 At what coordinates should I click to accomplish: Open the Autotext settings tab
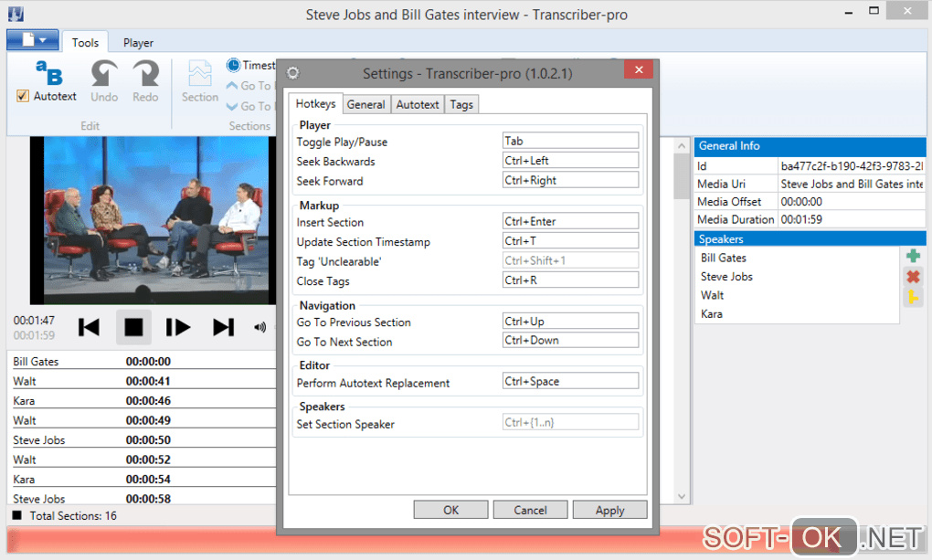tap(418, 105)
